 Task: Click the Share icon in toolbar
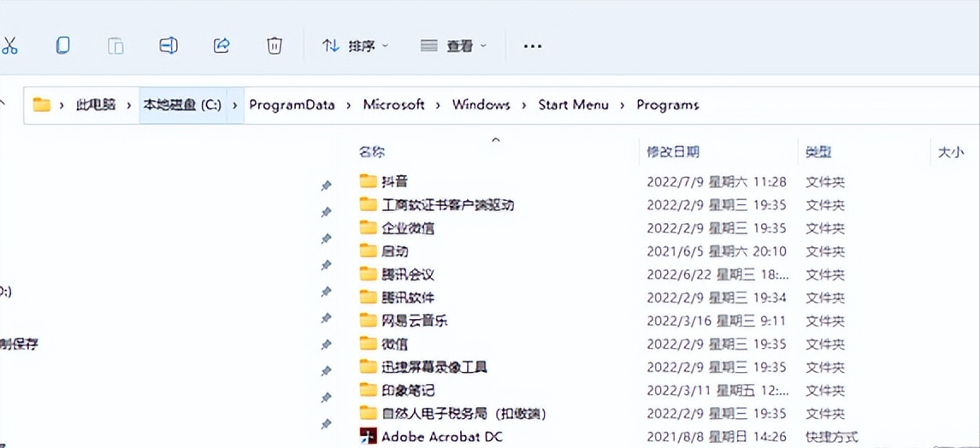(221, 45)
